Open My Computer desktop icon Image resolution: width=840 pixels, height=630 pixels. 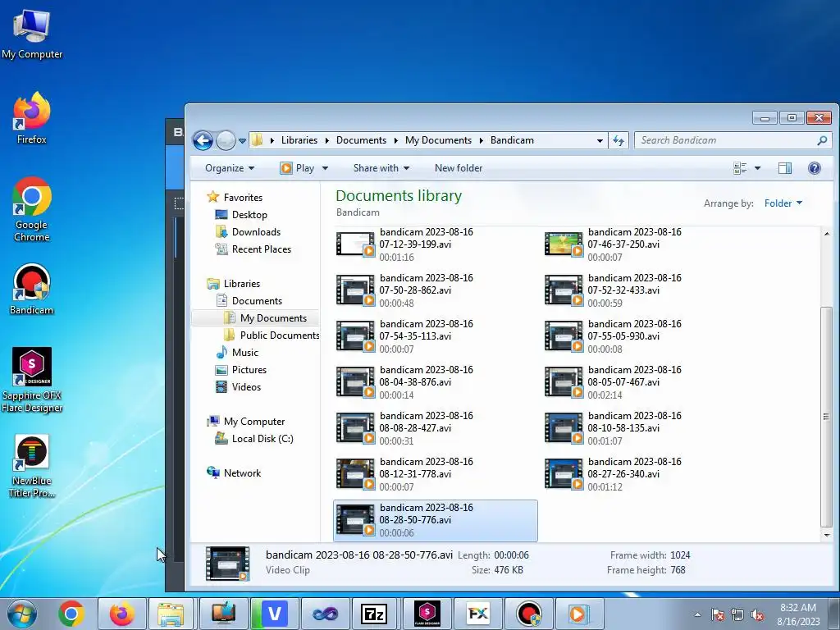pyautogui.click(x=32, y=34)
